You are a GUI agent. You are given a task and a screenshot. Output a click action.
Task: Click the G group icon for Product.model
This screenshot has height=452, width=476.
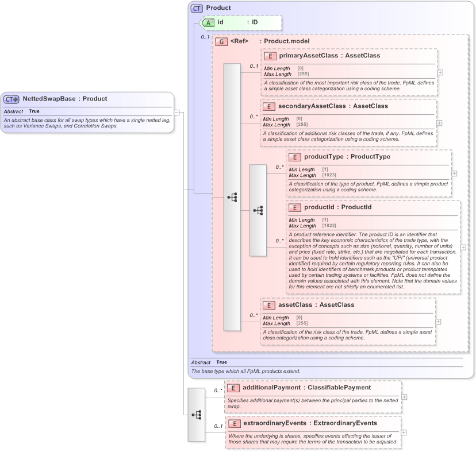pos(221,42)
